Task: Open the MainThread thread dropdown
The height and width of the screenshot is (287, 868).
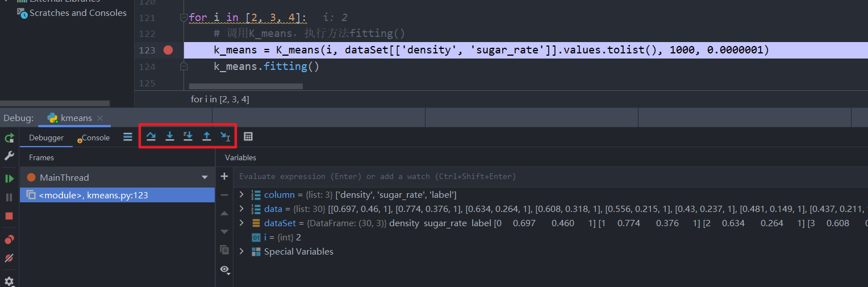Action: click(205, 178)
